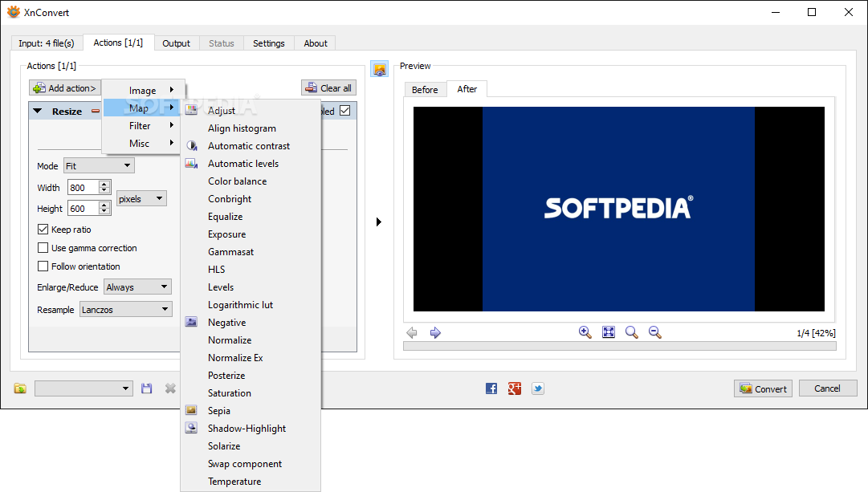Open the Settings tab

click(x=268, y=43)
